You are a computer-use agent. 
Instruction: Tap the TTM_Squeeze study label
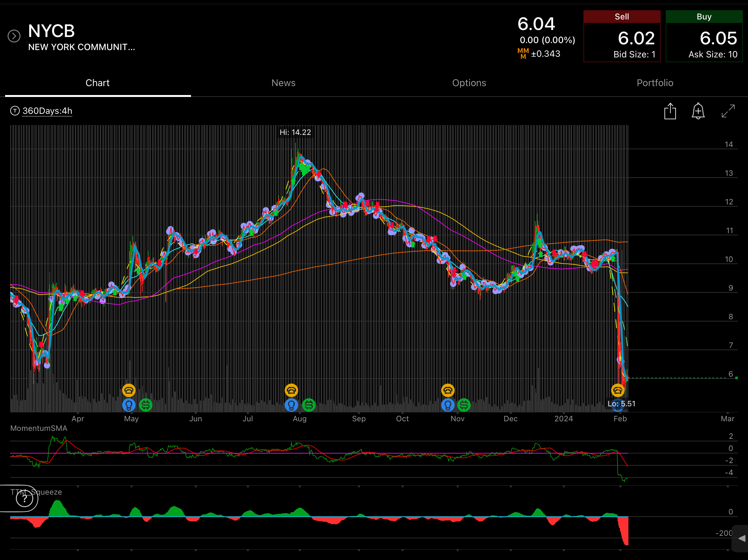pos(36,492)
